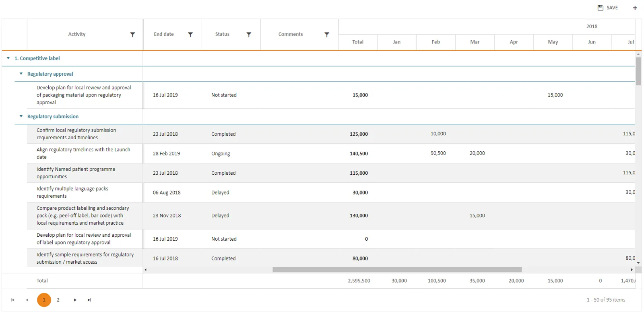Click the Jan column header
Screen dimensions: 644x314
click(x=397, y=42)
